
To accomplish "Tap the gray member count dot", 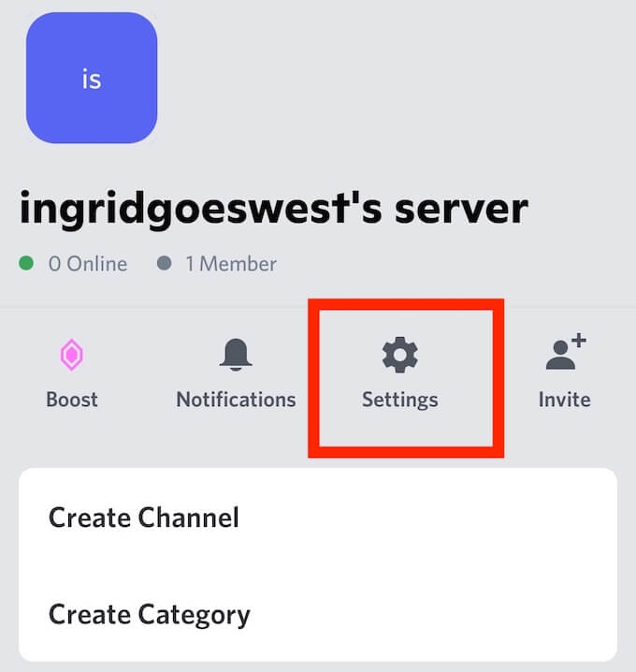I will (165, 263).
